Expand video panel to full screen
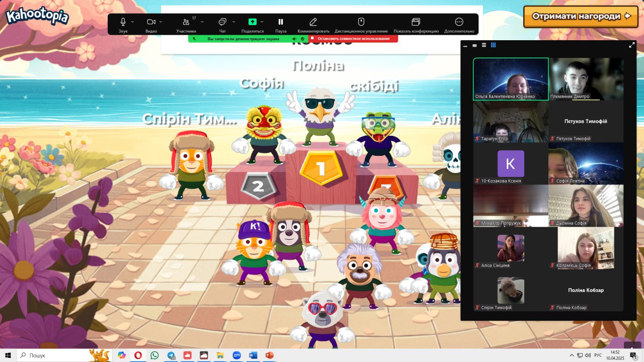This screenshot has width=644, height=362. (x=632, y=45)
